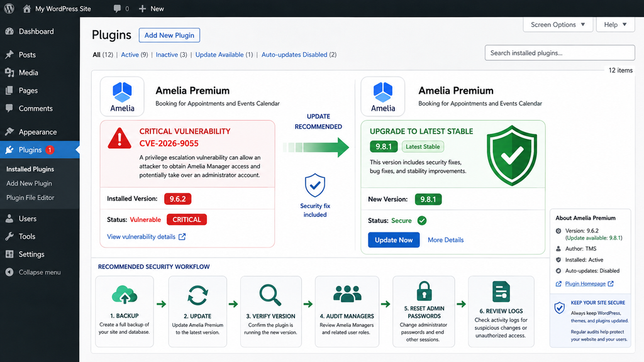Click Update available: 9.8.1 text
The height and width of the screenshot is (362, 644).
(x=594, y=238)
